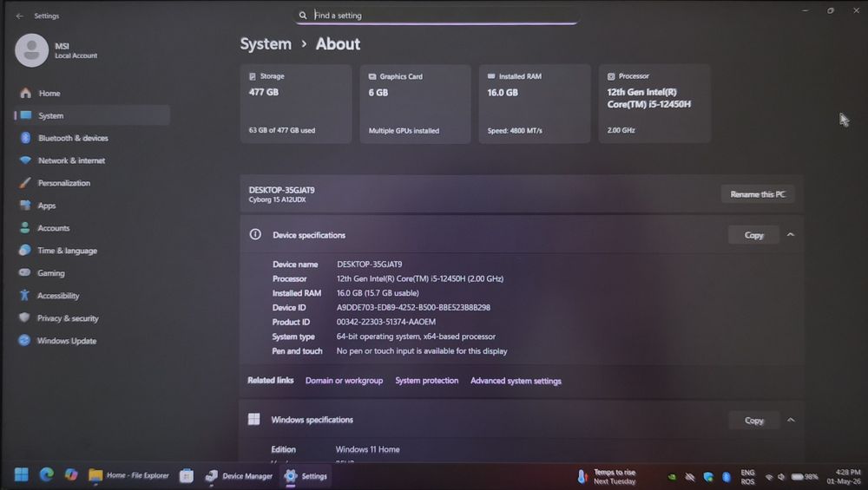The width and height of the screenshot is (868, 490).
Task: Open Copilot from the taskbar
Action: 71,474
